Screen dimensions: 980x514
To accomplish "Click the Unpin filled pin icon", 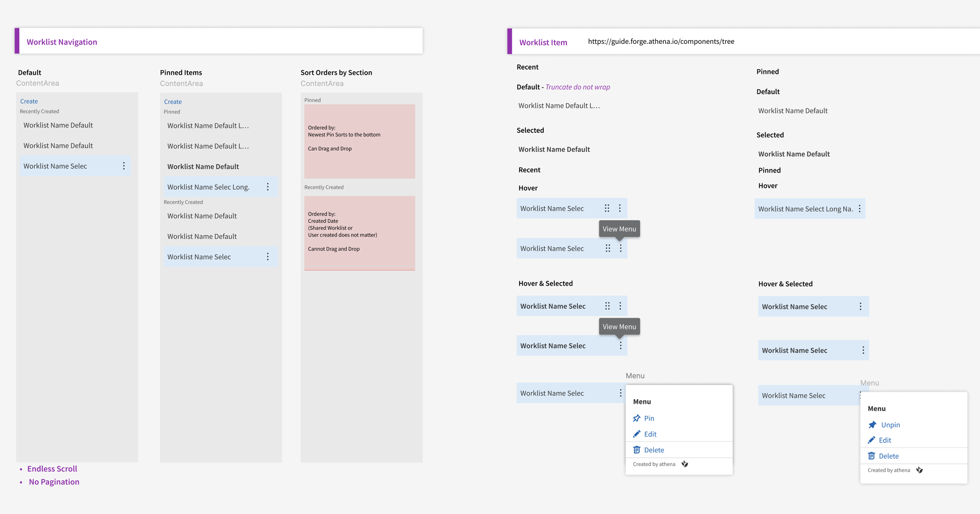I will coord(872,425).
